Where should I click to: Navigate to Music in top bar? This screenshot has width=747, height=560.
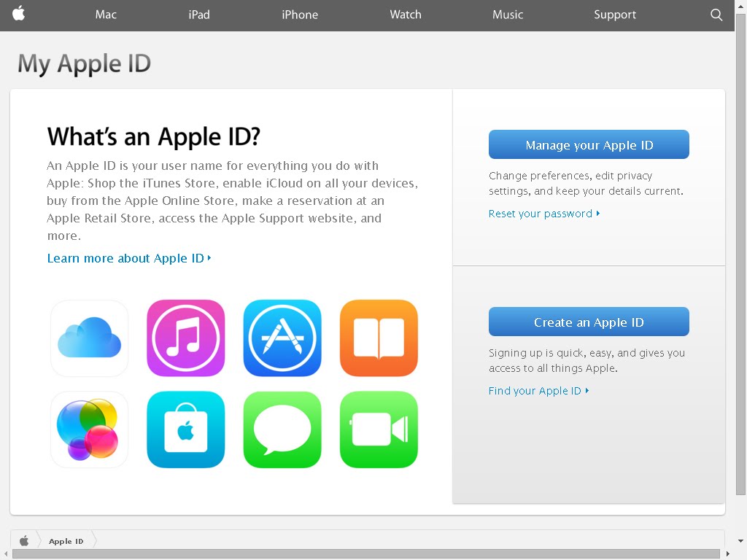(x=508, y=15)
